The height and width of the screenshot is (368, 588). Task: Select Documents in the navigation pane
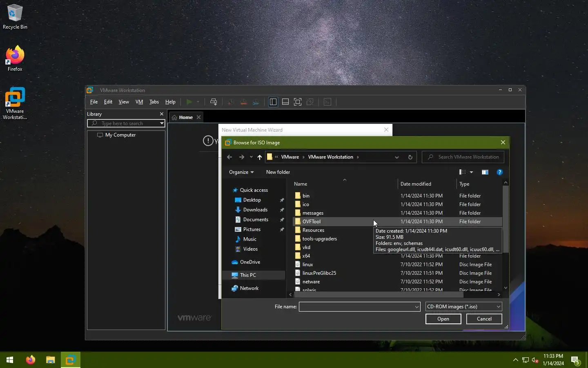(252, 220)
